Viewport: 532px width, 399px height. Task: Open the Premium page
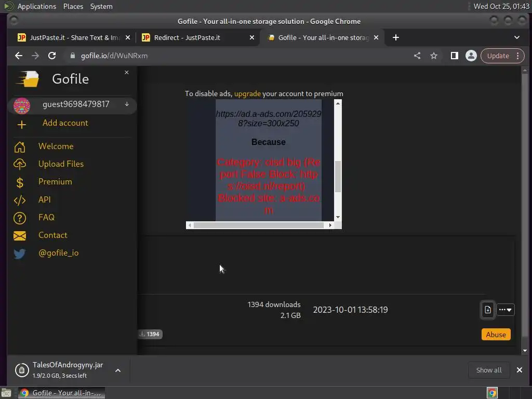55,181
